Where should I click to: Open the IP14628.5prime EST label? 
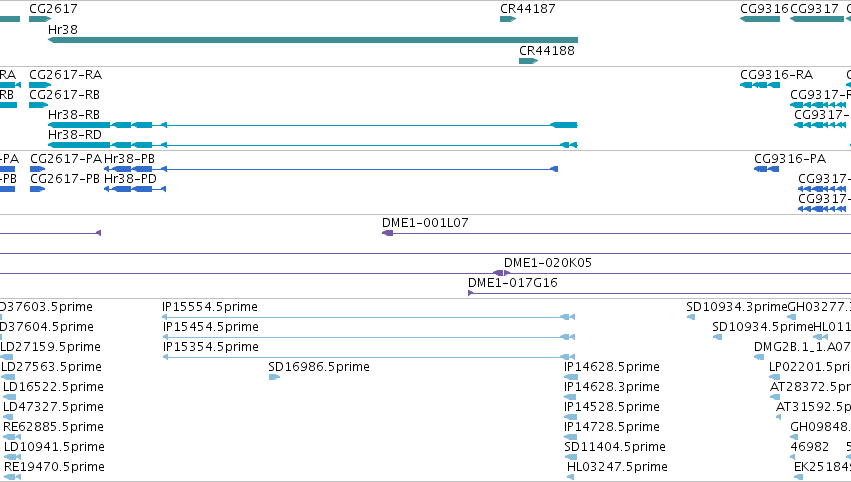pos(612,366)
